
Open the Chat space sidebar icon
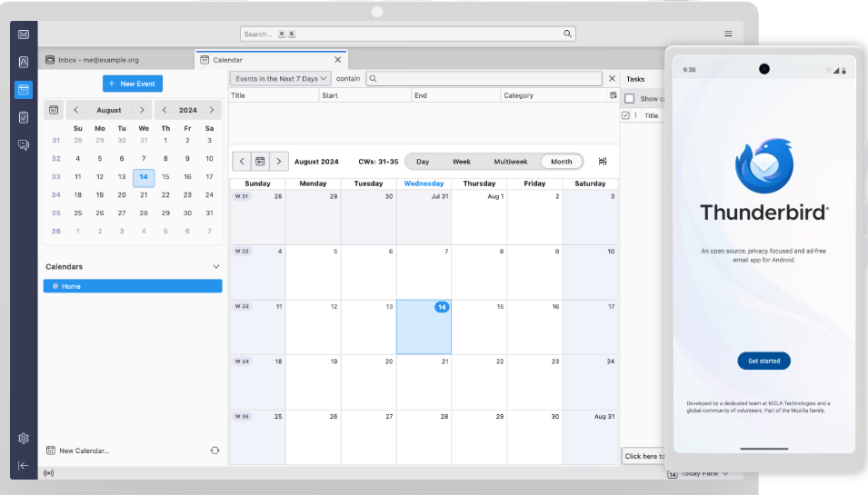point(24,145)
